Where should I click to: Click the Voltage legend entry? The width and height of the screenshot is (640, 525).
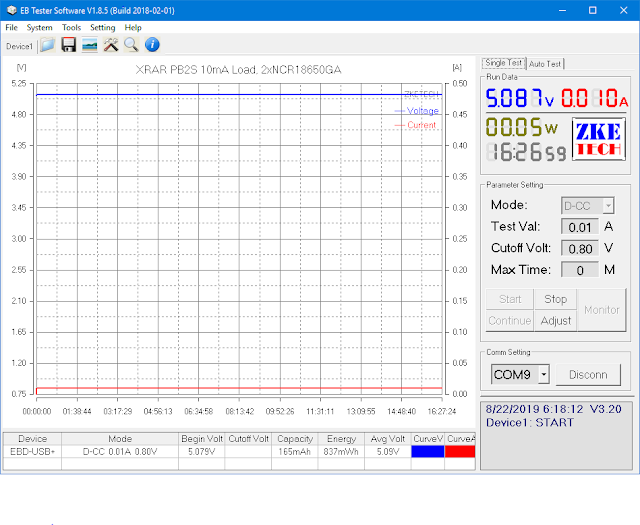(x=417, y=111)
